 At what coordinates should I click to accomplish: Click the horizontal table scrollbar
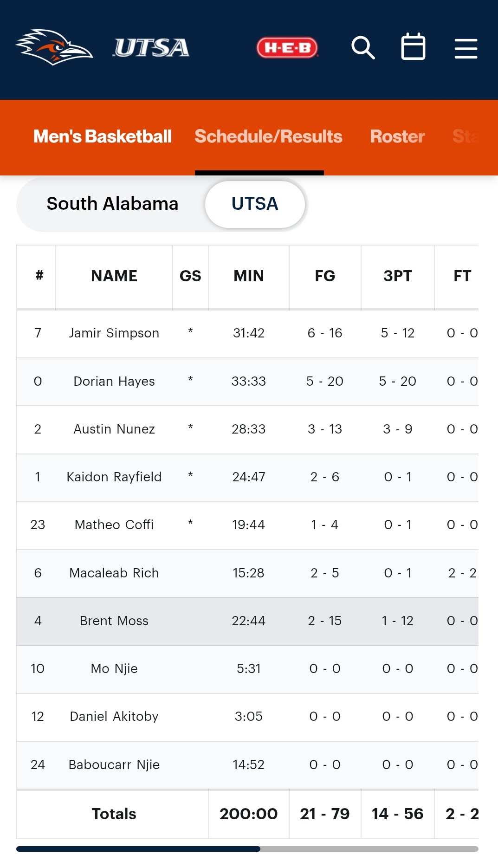[247, 849]
